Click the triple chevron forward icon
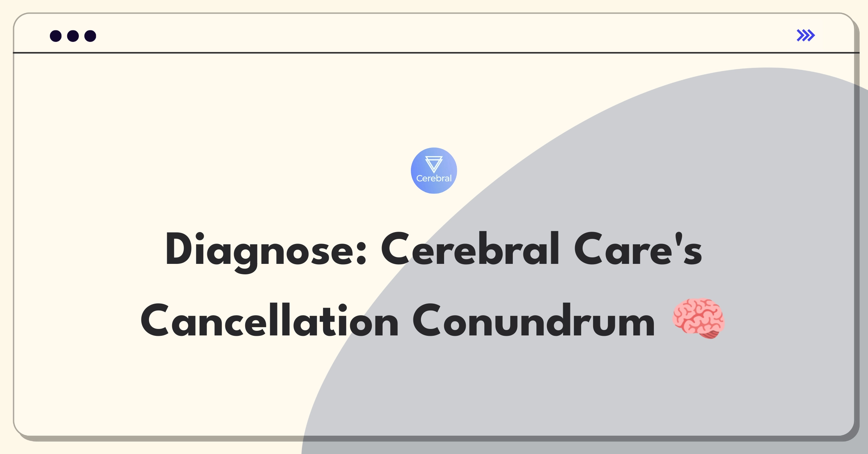This screenshot has height=454, width=868. click(x=805, y=35)
